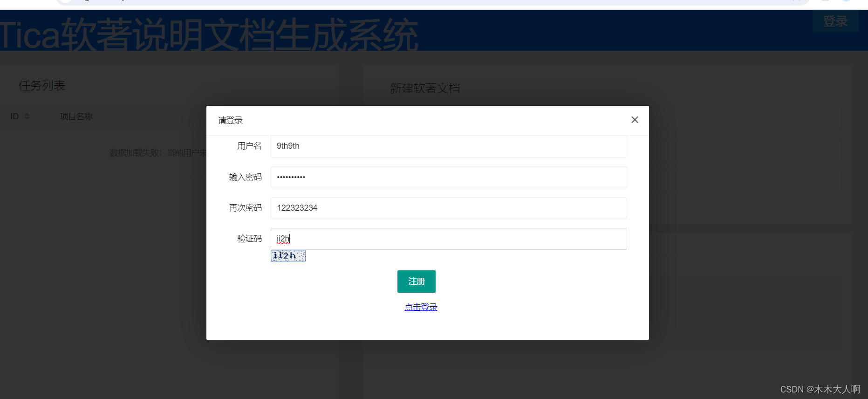Click the 数据加载失败 error message
The width and height of the screenshot is (868, 399).
158,152
